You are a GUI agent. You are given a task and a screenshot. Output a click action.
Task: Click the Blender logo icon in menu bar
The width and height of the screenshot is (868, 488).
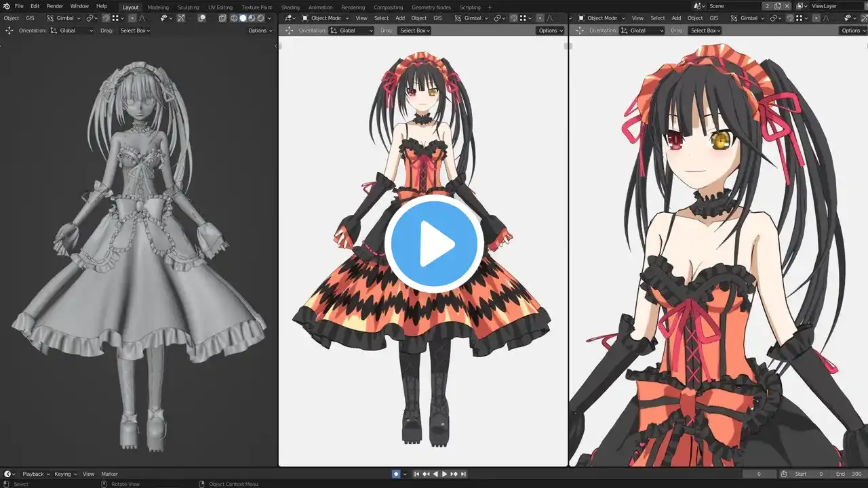pyautogui.click(x=6, y=6)
